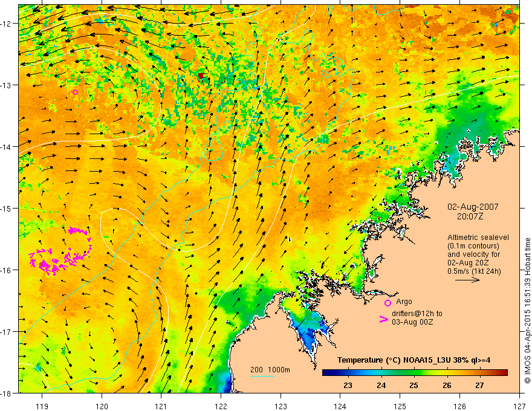Click the 'Temperature (°C) NOAA15_L3U 38% ql>=4' title
Screen dimensions: 532x411
tap(414, 360)
